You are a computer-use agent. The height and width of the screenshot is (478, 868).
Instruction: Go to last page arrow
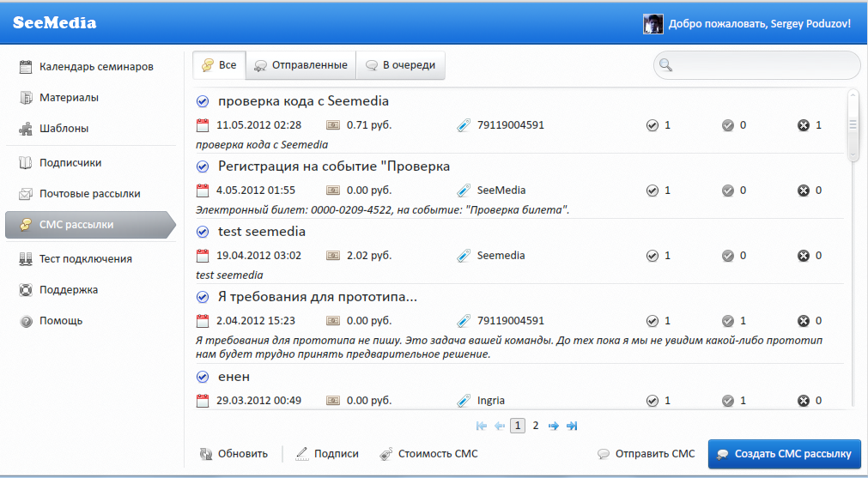click(572, 426)
